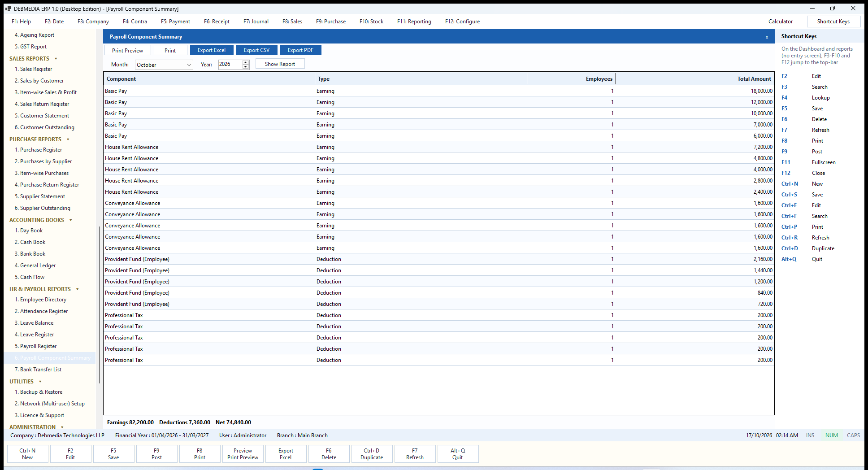Open the Month dropdown showing October
The image size is (868, 470).
click(x=164, y=65)
